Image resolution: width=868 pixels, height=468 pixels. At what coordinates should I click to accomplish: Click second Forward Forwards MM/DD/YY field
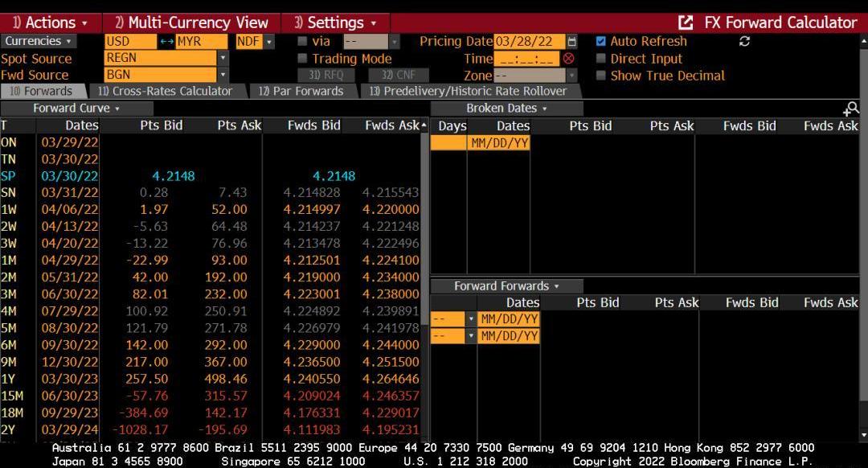pyautogui.click(x=509, y=336)
